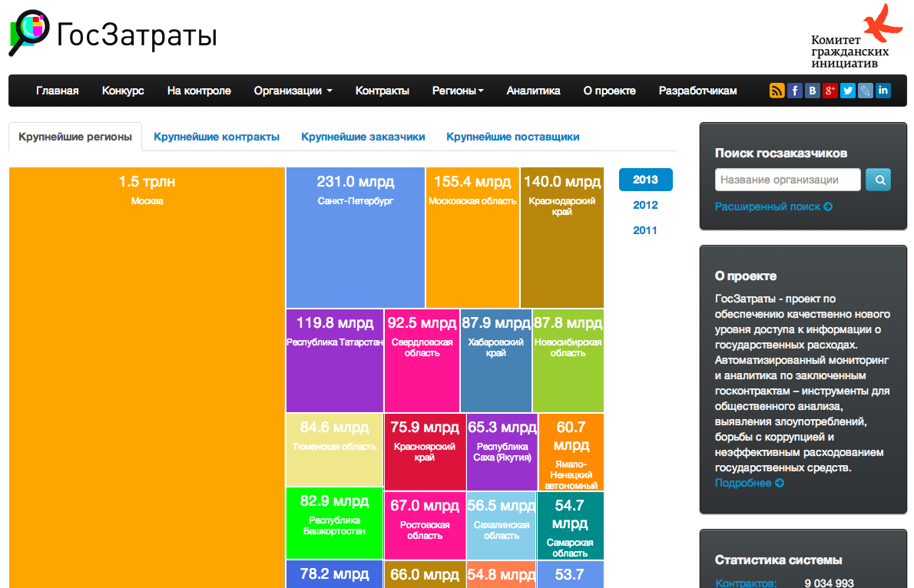Click the Twitter bird icon
The image size is (914, 588).
coord(847,91)
